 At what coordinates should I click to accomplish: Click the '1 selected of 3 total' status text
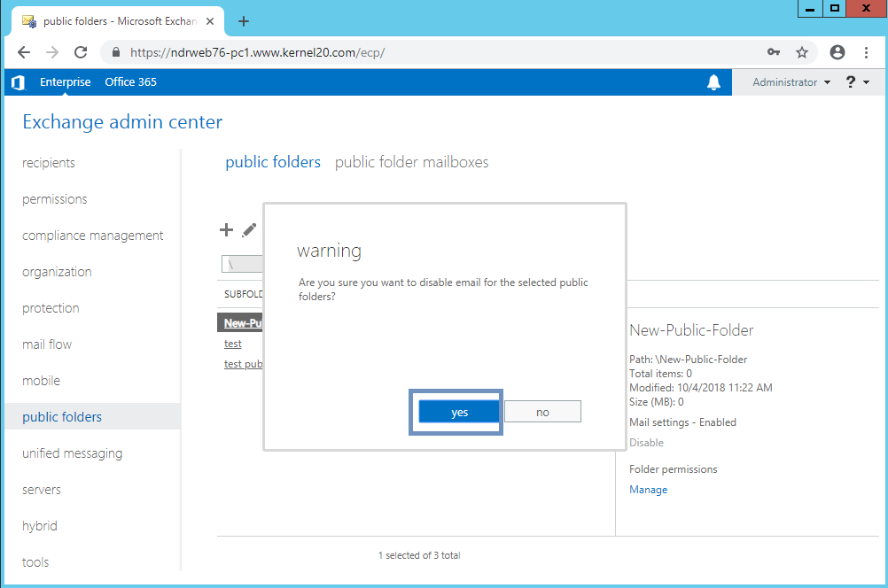(x=419, y=556)
